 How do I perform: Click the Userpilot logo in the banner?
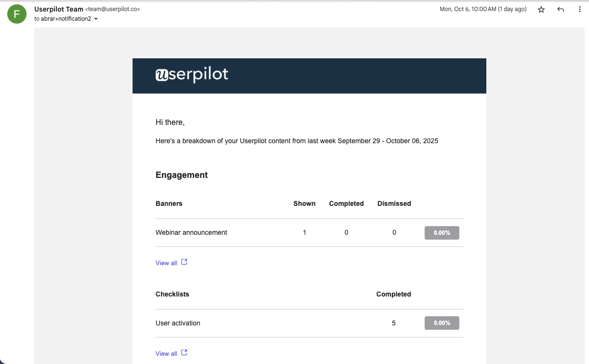pos(192,75)
